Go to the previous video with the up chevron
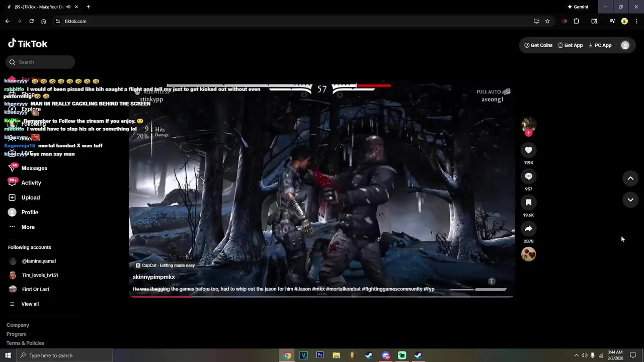Screen dimensions: 644x362 pyautogui.click(x=630, y=178)
